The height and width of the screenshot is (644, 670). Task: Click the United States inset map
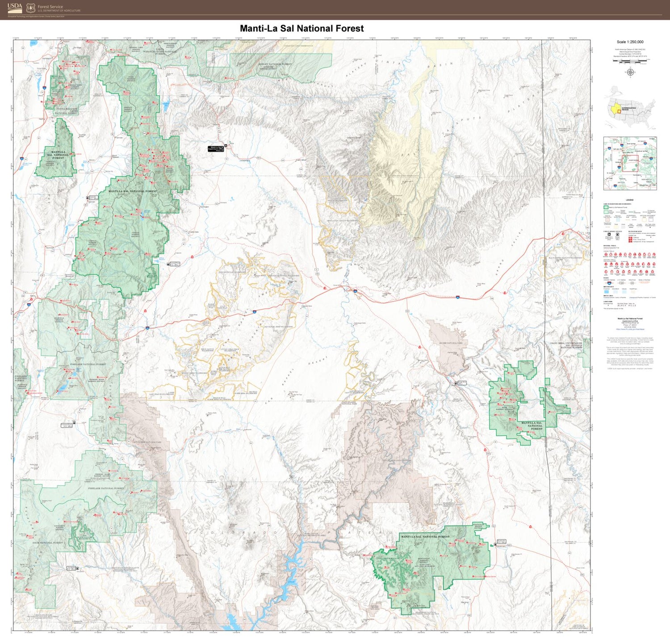coord(629,109)
